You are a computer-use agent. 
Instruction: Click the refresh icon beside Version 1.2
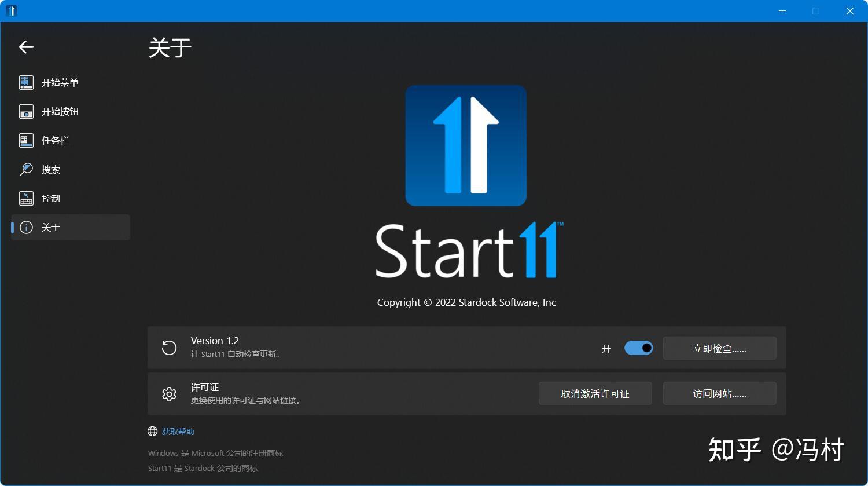(x=169, y=348)
